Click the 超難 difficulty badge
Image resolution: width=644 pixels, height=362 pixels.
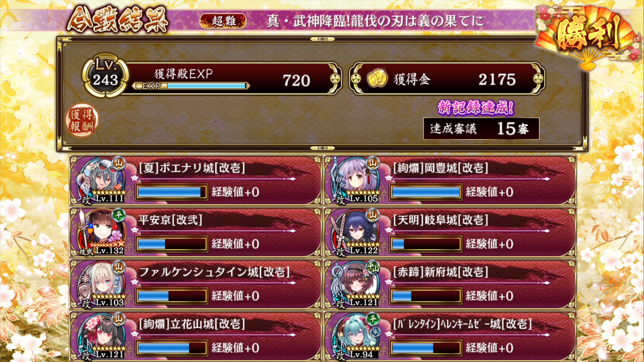point(223,21)
